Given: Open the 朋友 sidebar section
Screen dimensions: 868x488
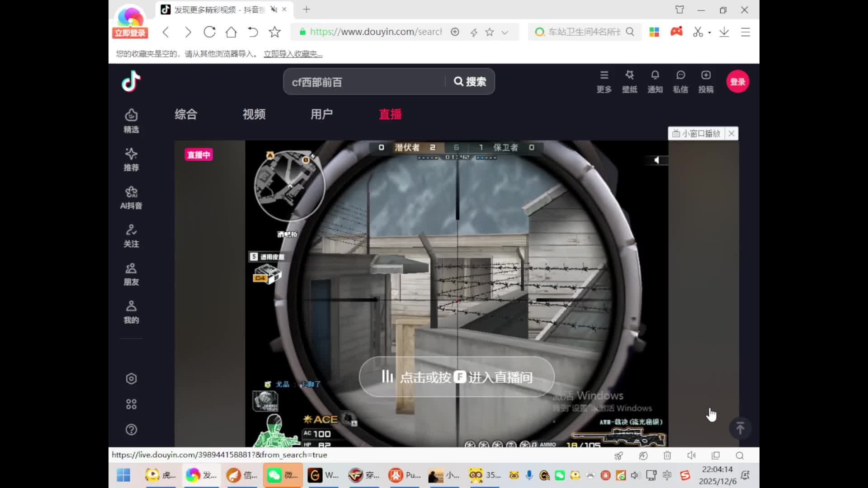Looking at the screenshot, I should point(131,274).
